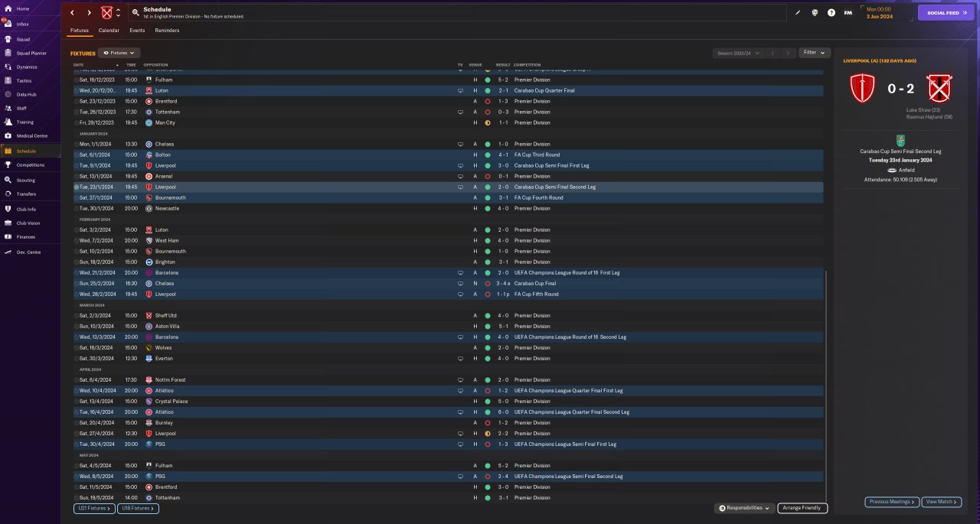980x524 pixels.
Task: Expand the Responsibilities dropdown
Action: click(743, 508)
